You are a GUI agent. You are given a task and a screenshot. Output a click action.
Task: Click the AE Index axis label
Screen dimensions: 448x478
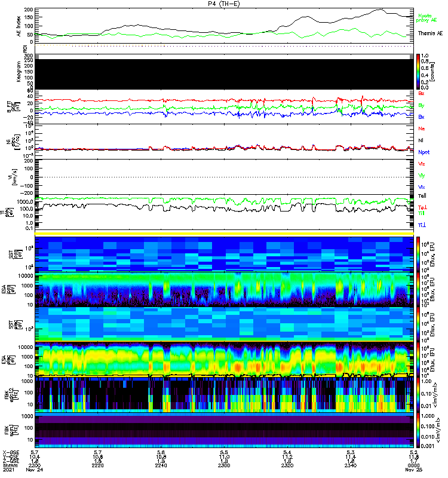pos(19,26)
